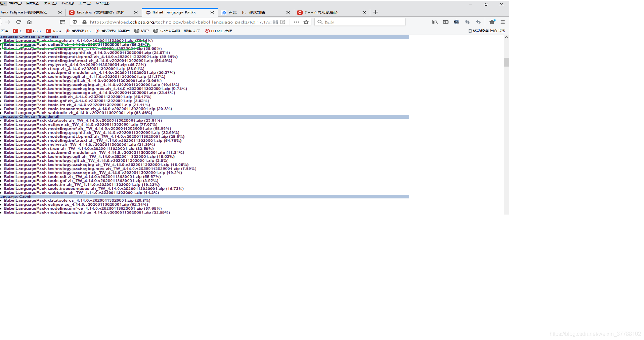
Task: Open the mobile bookmarks folder
Action: tap(487, 31)
